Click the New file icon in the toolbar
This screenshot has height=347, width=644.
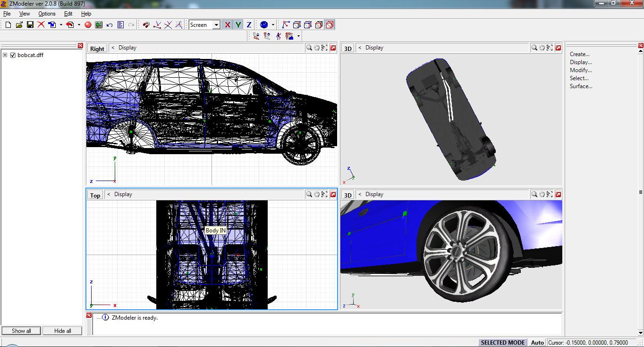pos(8,25)
